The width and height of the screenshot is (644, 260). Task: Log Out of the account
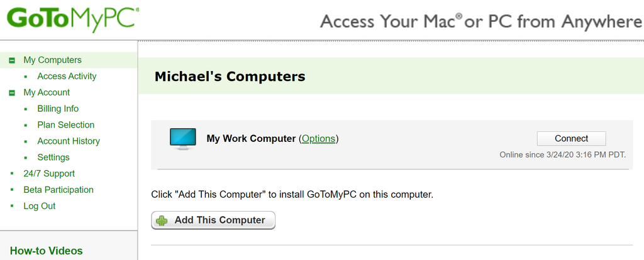click(40, 206)
